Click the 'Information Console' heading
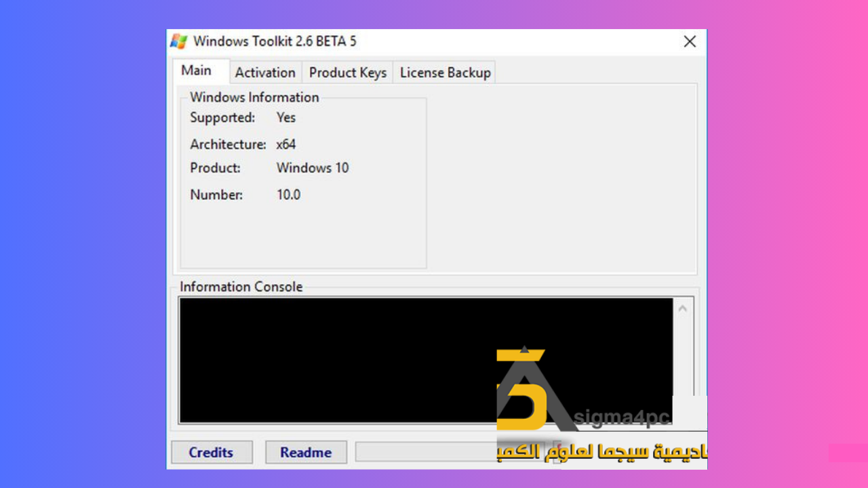The image size is (868, 488). (241, 287)
